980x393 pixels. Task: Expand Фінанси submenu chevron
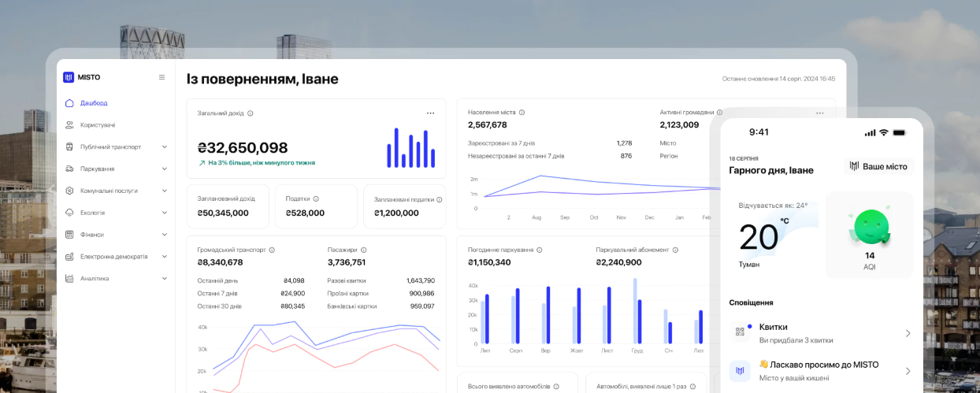(165, 235)
